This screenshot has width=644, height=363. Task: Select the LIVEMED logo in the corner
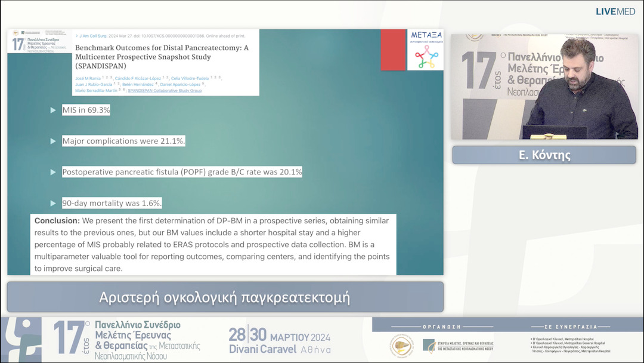(615, 11)
